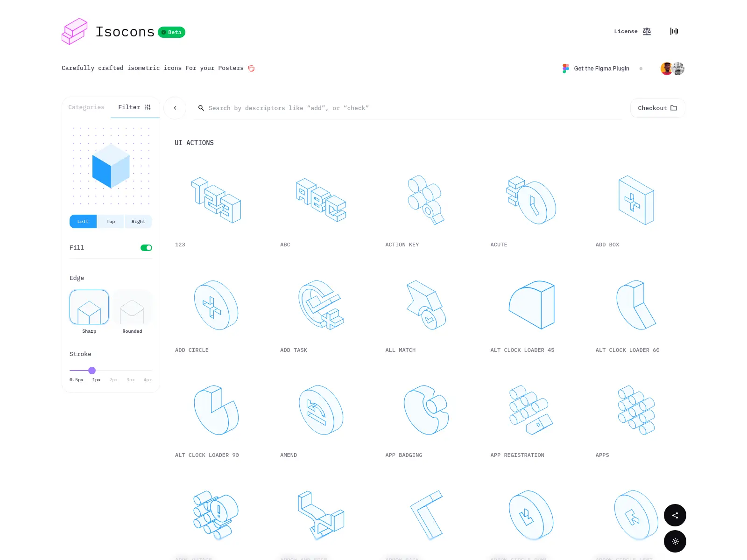
Task: Open the Categories tab
Action: [x=86, y=107]
